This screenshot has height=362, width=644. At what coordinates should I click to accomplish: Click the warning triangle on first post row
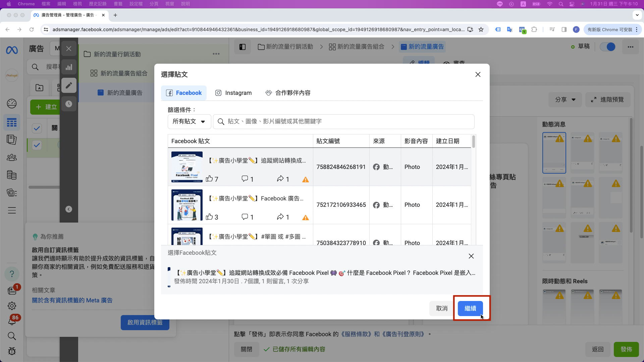306,180
